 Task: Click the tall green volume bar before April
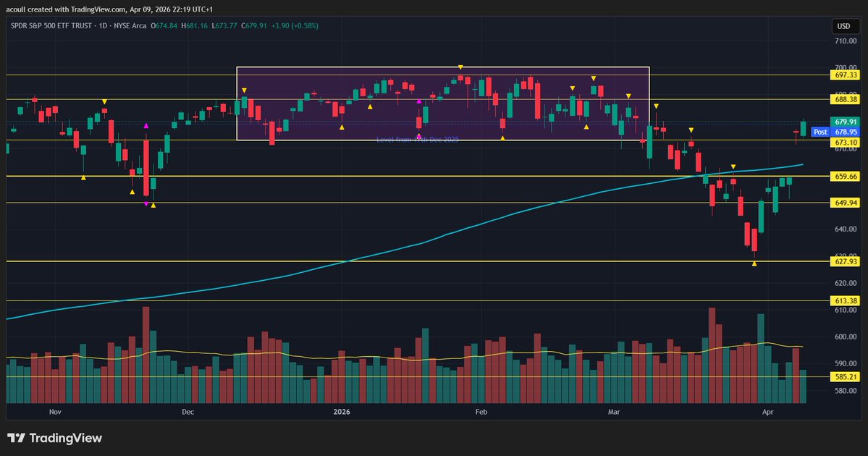click(x=761, y=358)
